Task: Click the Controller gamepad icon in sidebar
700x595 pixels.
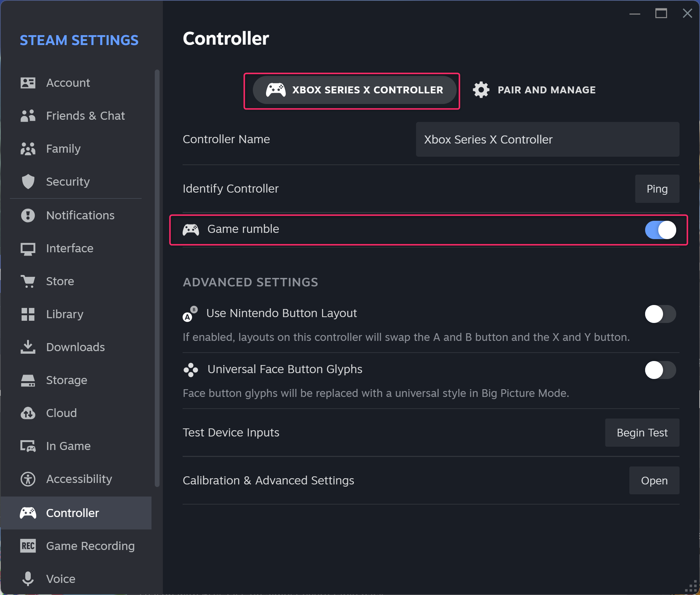Action: coord(28,513)
